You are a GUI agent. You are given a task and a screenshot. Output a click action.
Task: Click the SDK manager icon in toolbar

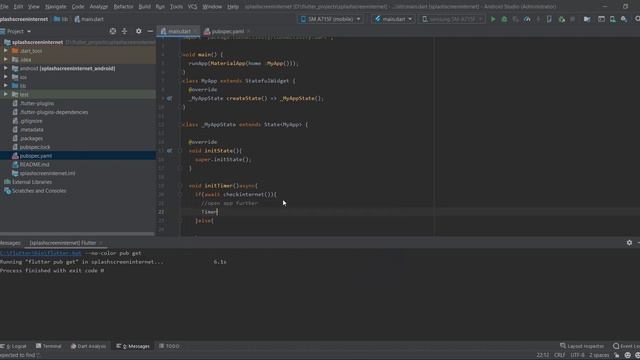[x=624, y=19]
